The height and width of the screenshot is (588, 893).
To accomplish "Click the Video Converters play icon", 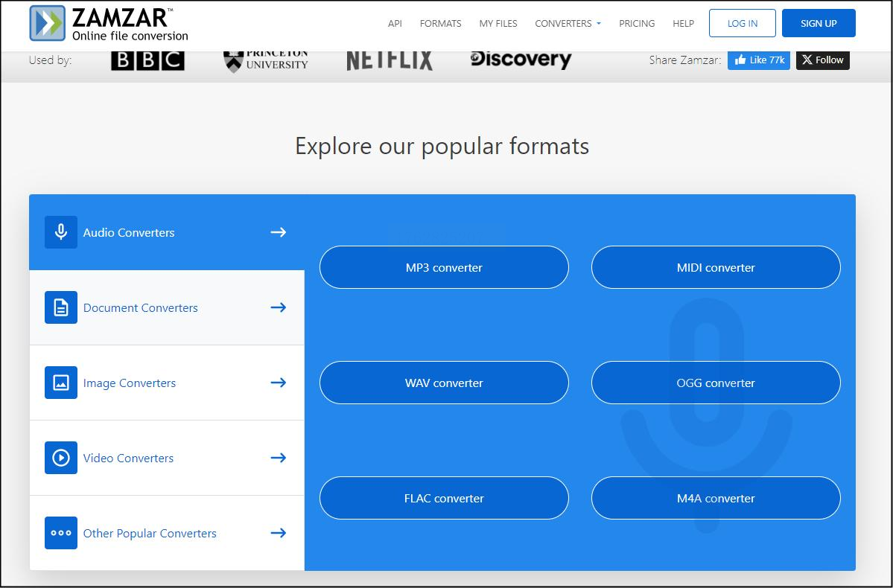I will pyautogui.click(x=61, y=458).
